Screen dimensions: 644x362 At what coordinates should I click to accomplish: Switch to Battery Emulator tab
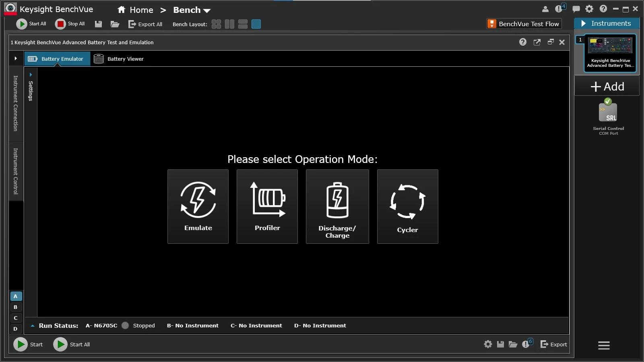click(x=57, y=59)
